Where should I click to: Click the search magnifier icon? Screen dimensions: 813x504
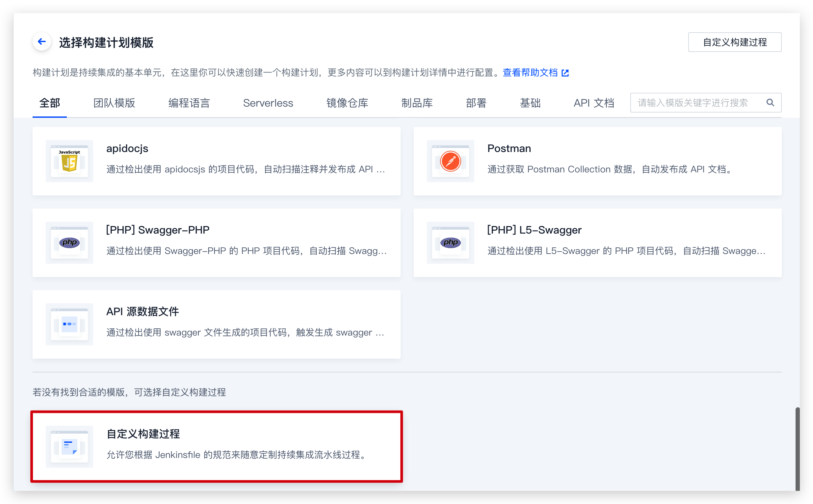770,103
